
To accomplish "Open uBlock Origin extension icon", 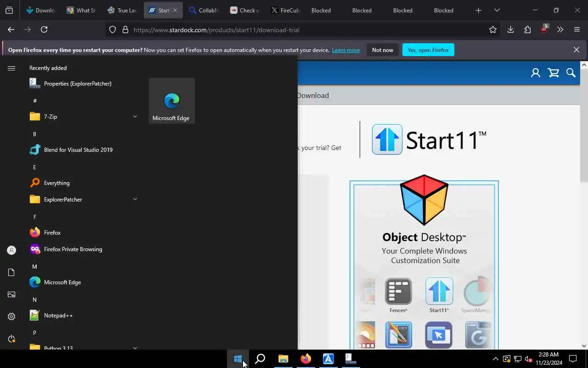I will [x=544, y=29].
